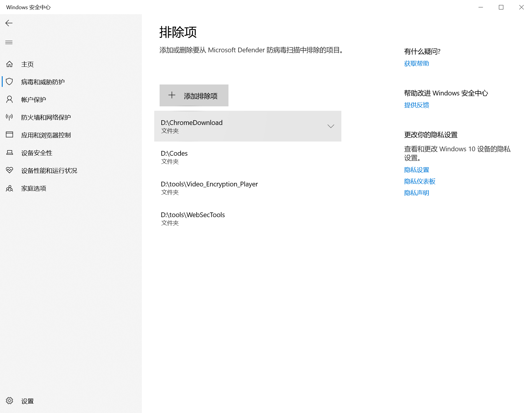The width and height of the screenshot is (532, 413).
Task: Toggle the hamburger navigation menu
Action: [x=9, y=42]
